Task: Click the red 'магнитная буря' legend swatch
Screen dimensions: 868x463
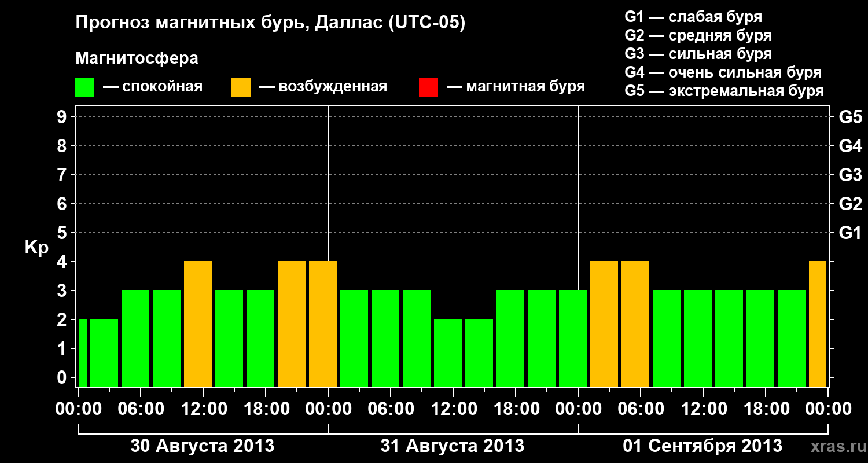Action: 428,87
